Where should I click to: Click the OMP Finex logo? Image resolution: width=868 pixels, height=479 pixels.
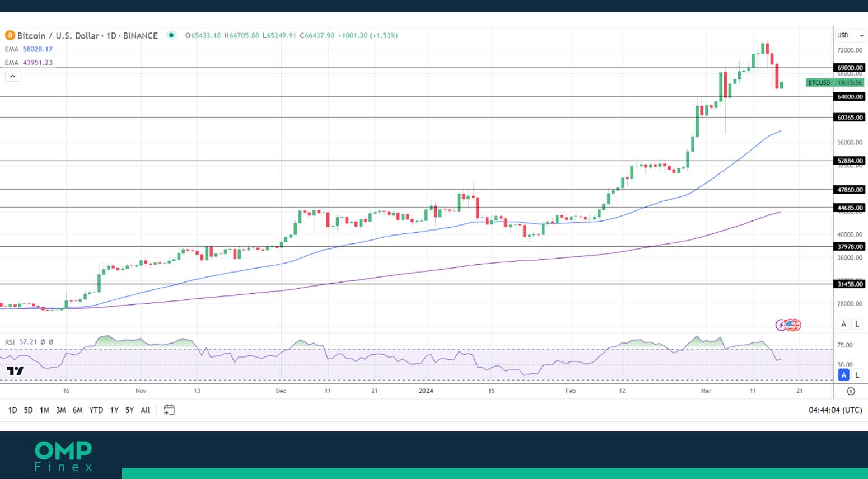click(63, 456)
